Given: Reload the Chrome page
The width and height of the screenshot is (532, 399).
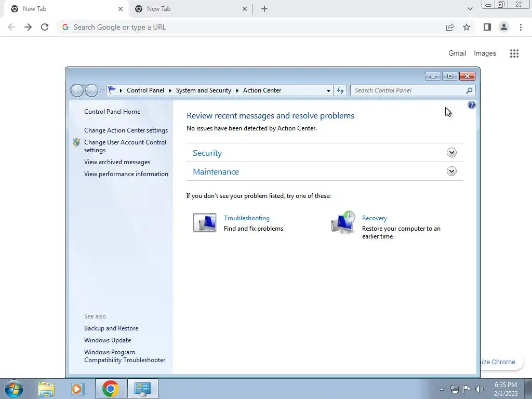Looking at the screenshot, I should [x=45, y=27].
